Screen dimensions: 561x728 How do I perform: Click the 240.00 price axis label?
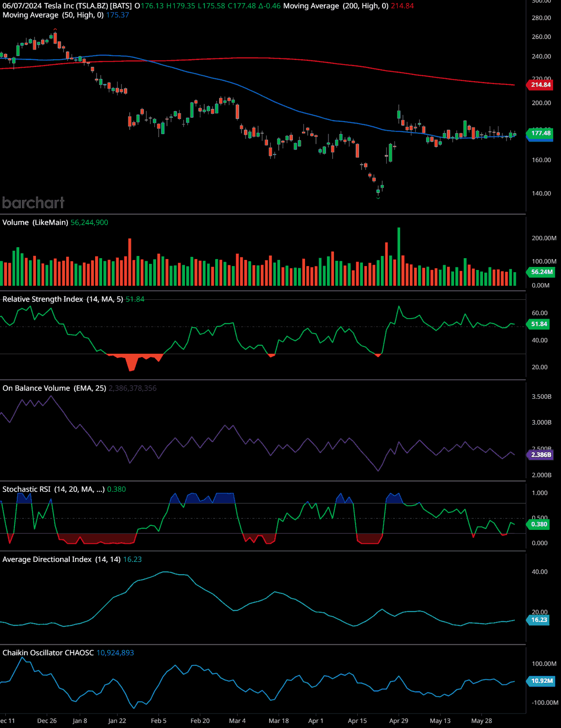(541, 56)
